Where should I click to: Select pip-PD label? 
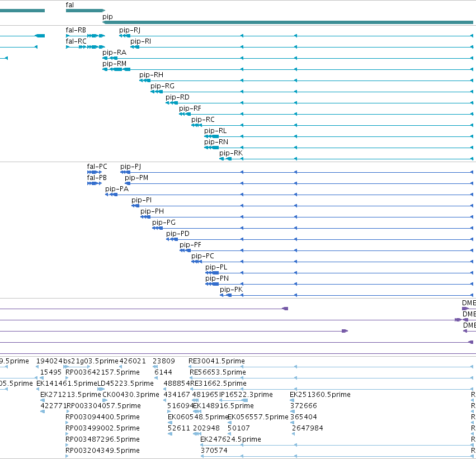[177, 234]
